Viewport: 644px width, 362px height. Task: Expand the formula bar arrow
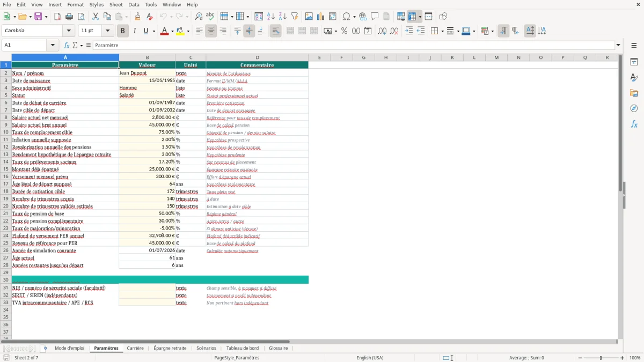coord(619,45)
